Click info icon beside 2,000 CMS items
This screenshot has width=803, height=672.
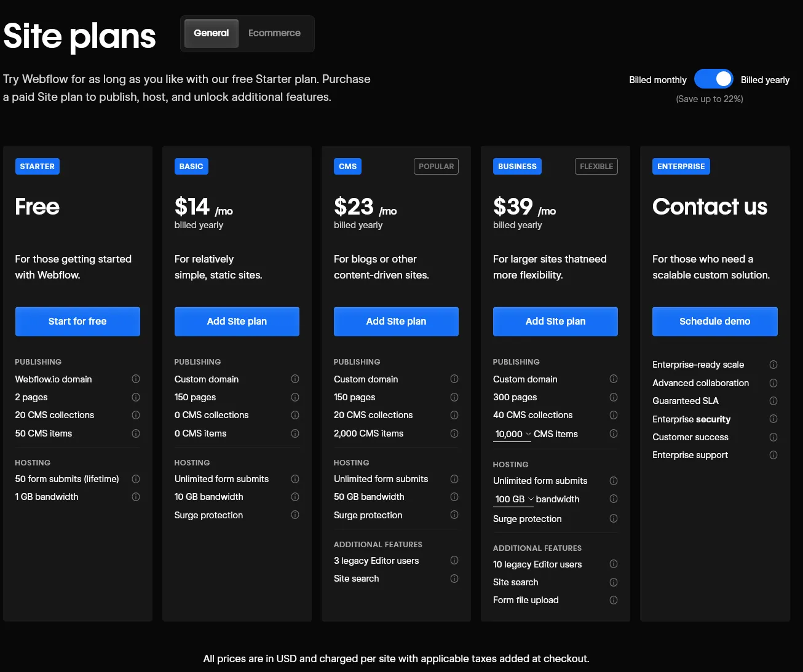coord(454,433)
